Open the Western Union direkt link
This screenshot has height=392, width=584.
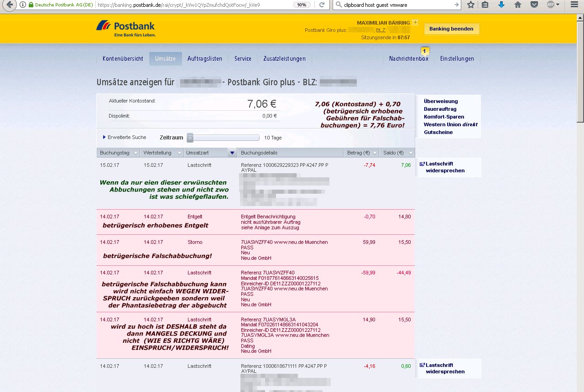(450, 124)
